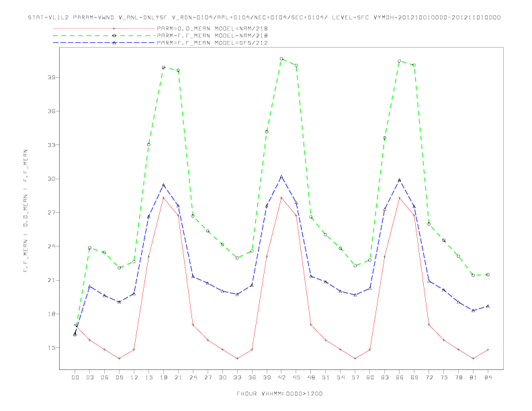532x411 pixels.
Task: Click green circle marker at hour 42 peak
Action: 281,58
